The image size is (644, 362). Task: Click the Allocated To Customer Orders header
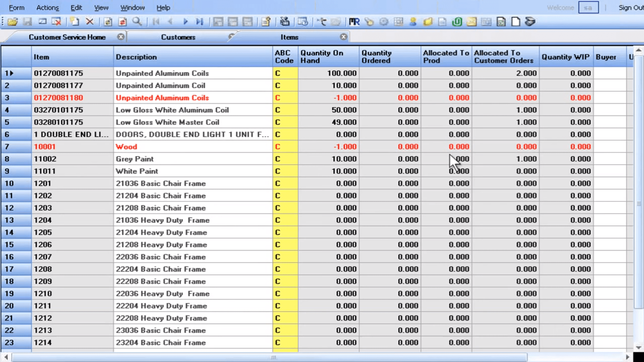pyautogui.click(x=505, y=57)
